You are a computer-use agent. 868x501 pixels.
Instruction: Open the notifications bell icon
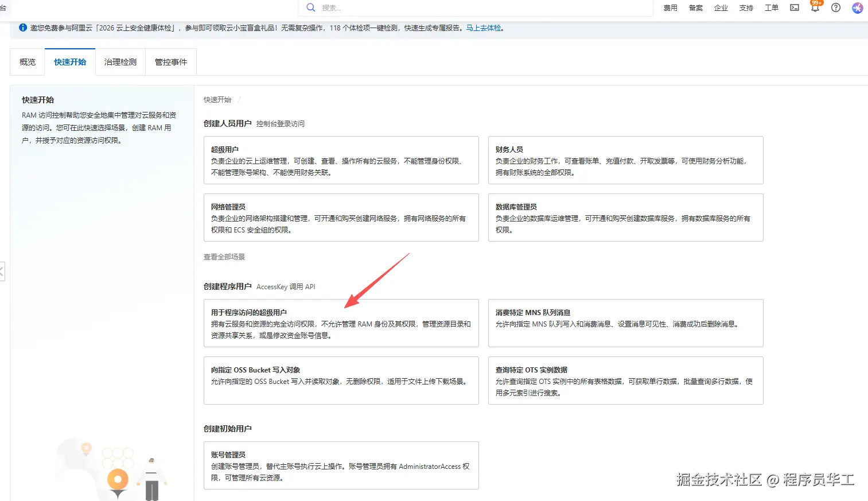click(815, 7)
